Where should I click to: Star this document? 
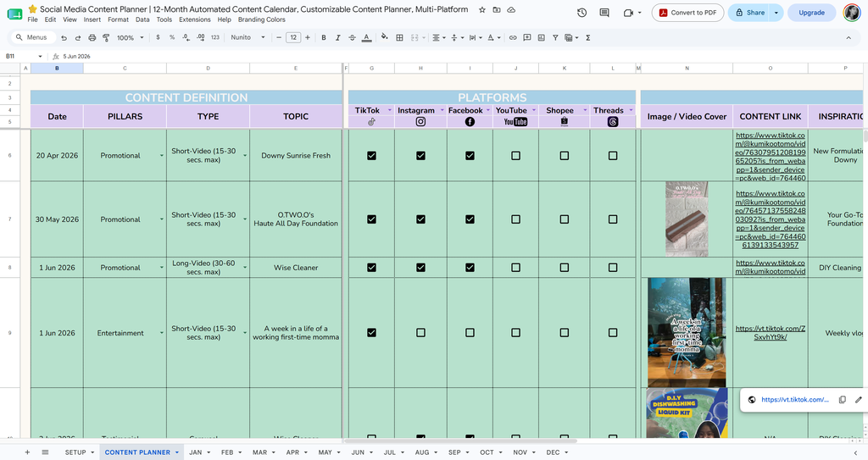pyautogui.click(x=482, y=9)
